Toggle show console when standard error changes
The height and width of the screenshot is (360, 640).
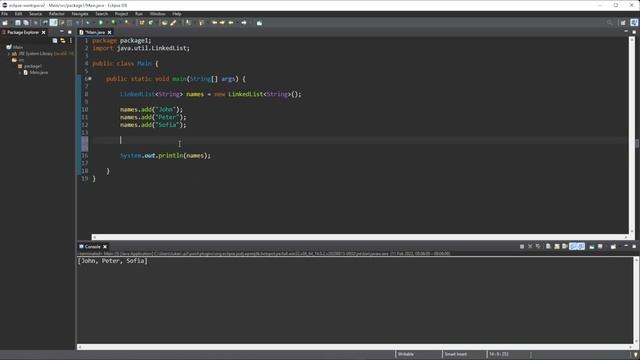pyautogui.click(x=581, y=247)
